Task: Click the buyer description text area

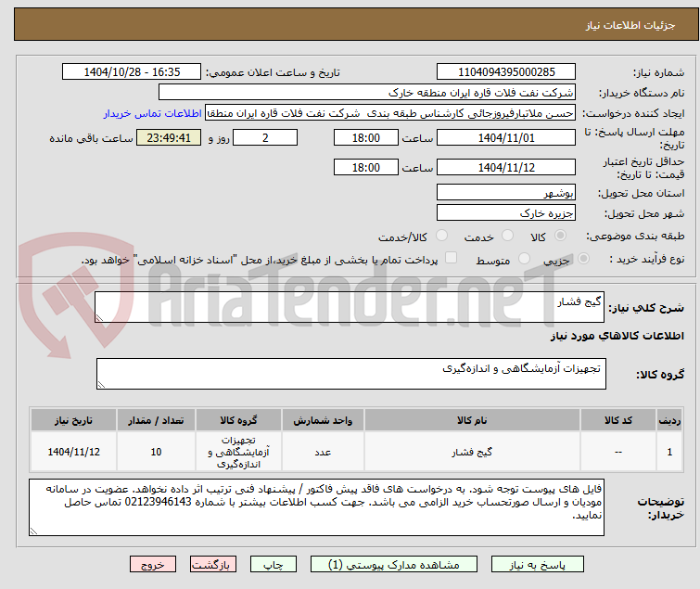Action: [316, 507]
